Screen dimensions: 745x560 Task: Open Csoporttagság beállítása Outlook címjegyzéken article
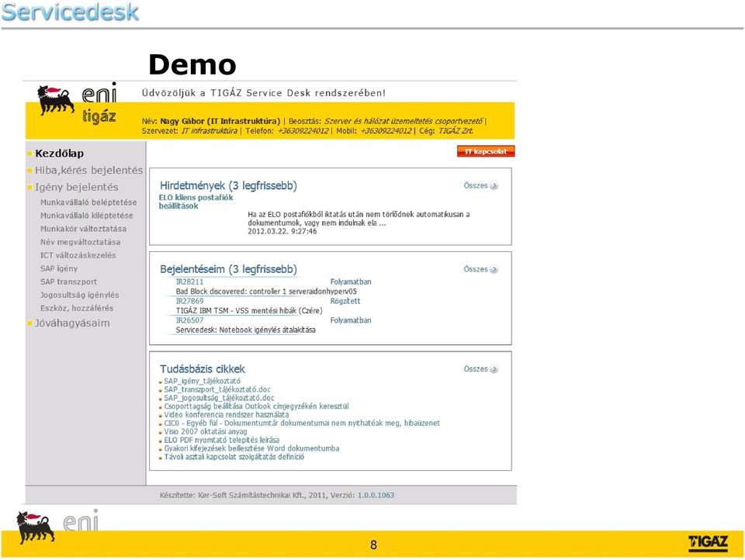point(256,406)
